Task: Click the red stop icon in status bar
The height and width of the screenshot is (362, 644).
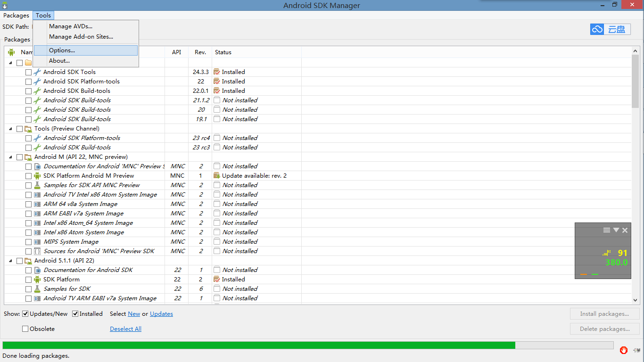Action: (x=624, y=350)
